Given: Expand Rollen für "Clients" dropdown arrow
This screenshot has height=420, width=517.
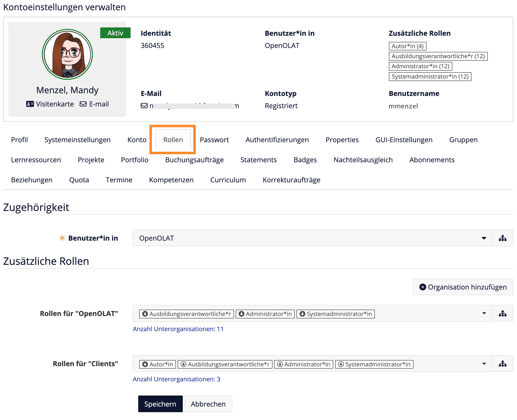Looking at the screenshot, I should [x=484, y=364].
